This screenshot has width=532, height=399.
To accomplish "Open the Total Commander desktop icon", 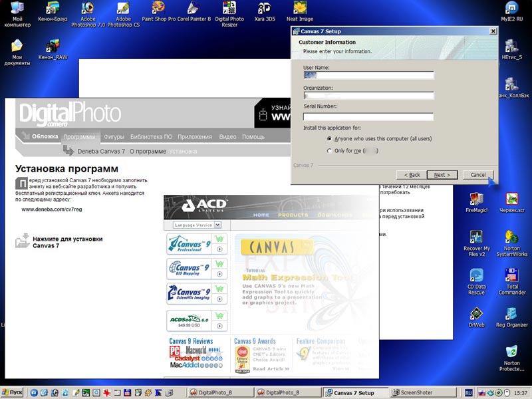I will click(511, 281).
